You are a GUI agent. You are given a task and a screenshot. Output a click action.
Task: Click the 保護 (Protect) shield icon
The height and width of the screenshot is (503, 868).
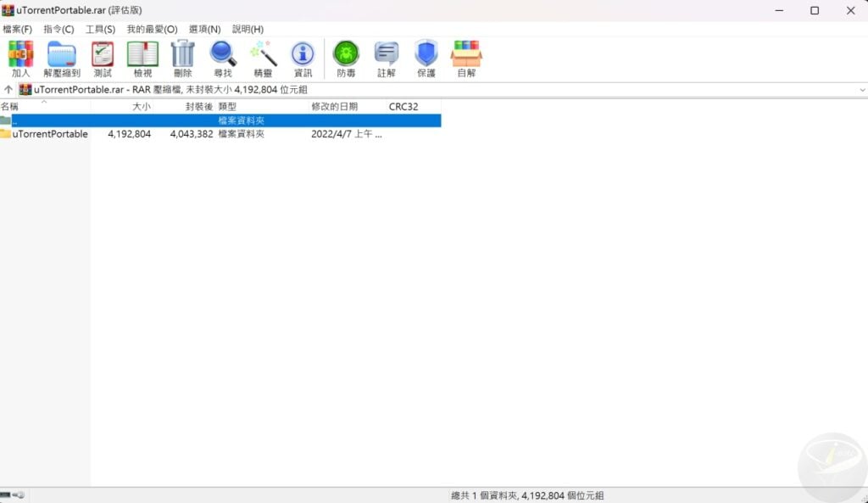(x=426, y=58)
